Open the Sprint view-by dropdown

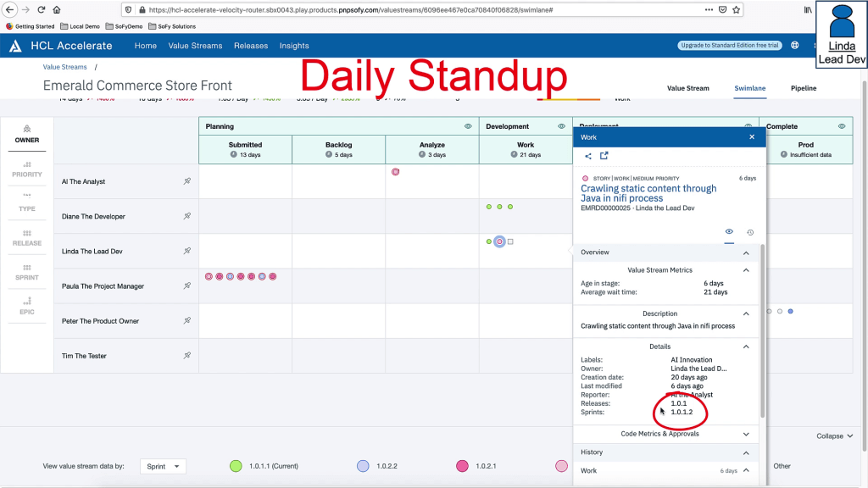pyautogui.click(x=163, y=466)
